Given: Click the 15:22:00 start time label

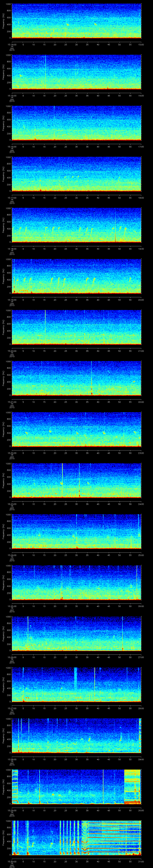Looking at the screenshot, I should coord(12,453).
